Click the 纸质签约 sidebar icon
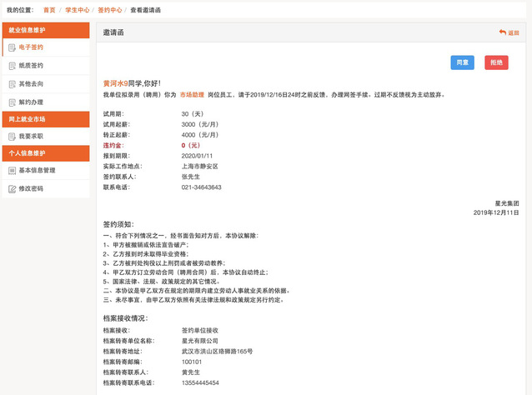 [x=12, y=65]
